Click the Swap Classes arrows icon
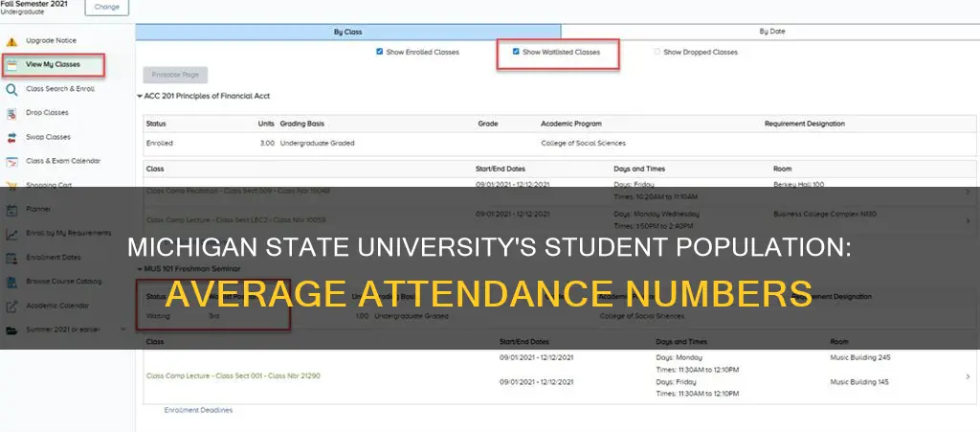 tap(11, 138)
